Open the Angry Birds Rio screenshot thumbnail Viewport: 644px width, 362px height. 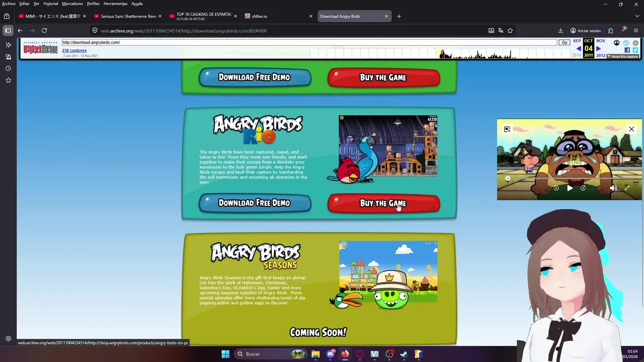click(388, 145)
